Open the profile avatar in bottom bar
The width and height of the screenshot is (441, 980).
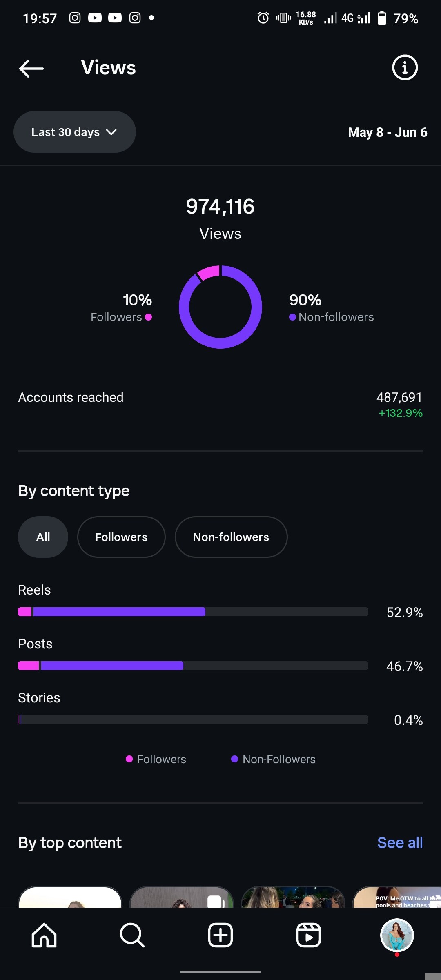(x=397, y=935)
